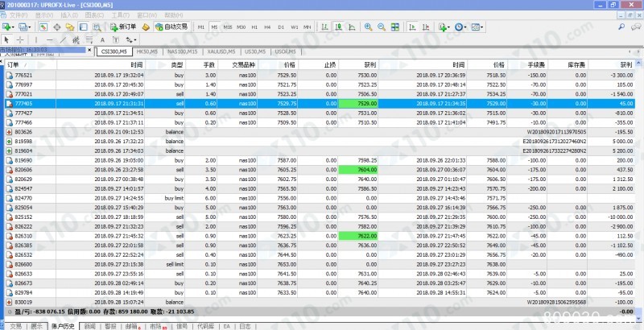Zoom in on the chart

[368, 27]
